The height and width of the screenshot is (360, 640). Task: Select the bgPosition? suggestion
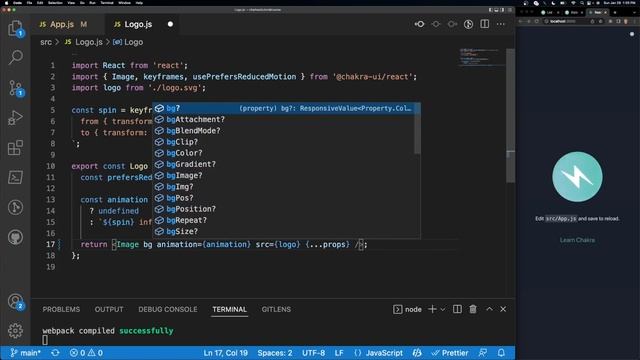[x=283, y=209]
